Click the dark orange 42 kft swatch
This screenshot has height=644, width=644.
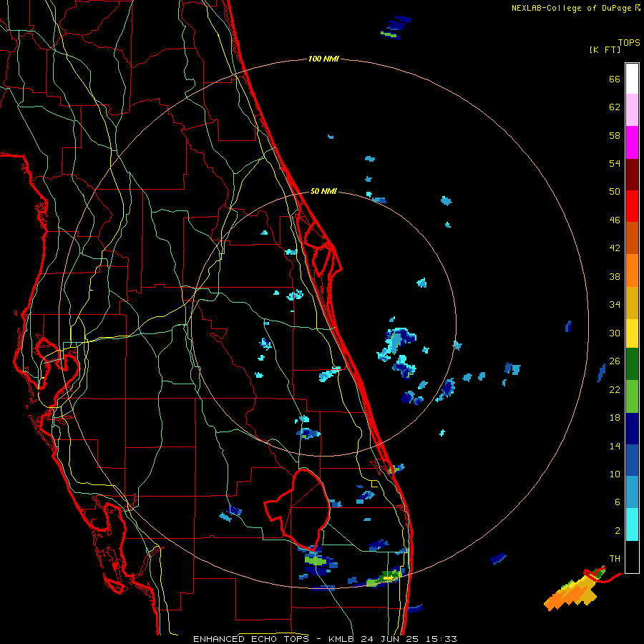632,238
